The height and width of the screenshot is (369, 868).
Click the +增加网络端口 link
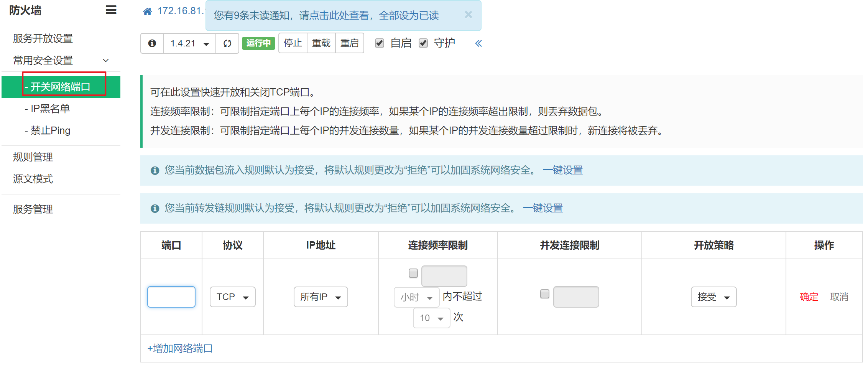pyautogui.click(x=180, y=348)
